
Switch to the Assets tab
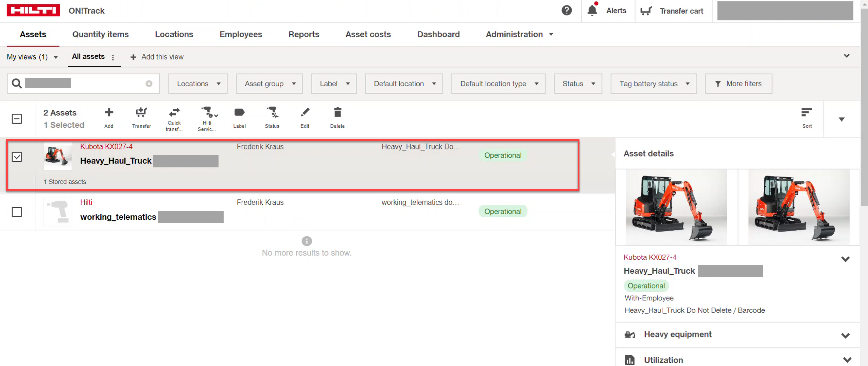[x=33, y=34]
